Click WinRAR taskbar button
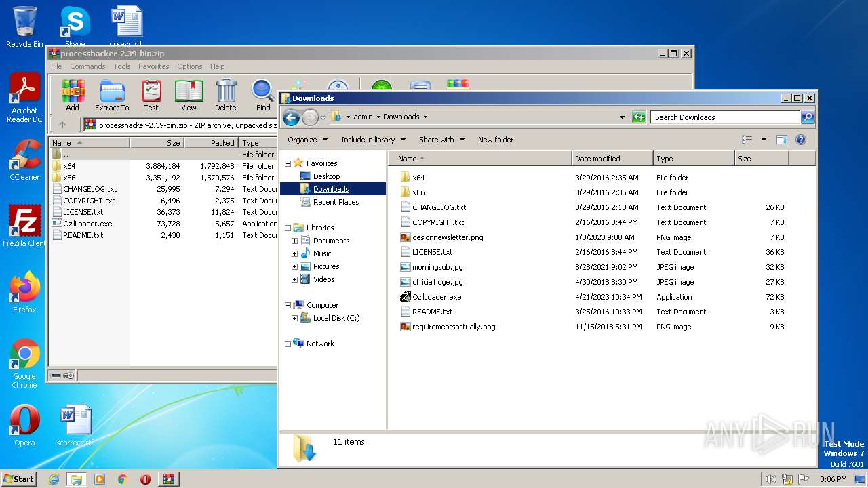868x488 pixels. click(168, 479)
